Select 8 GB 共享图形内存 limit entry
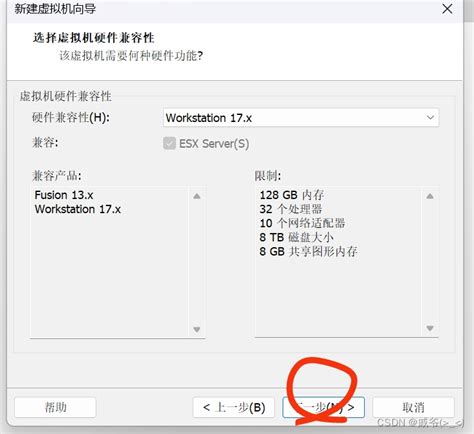Screen dimensions: 474x434 308,251
